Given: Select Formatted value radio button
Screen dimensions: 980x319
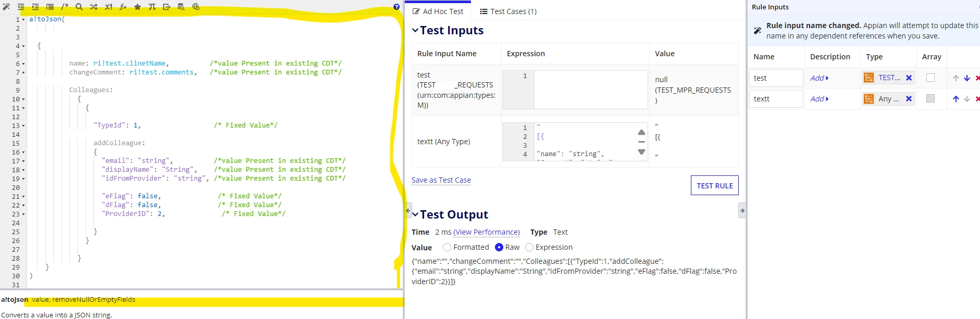Looking at the screenshot, I should tap(447, 247).
